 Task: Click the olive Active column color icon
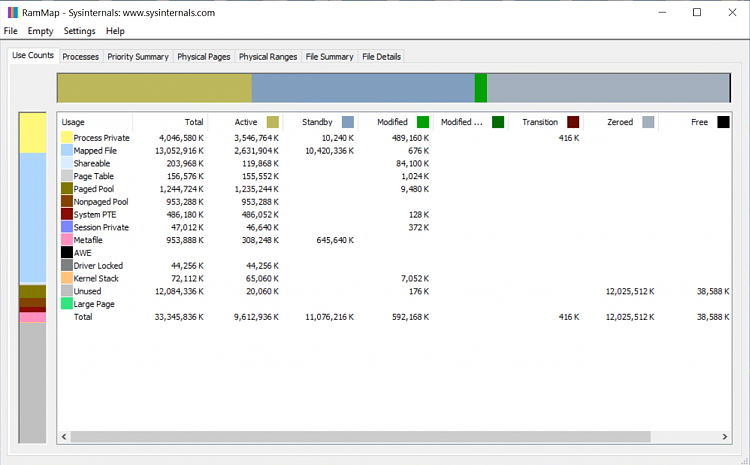273,122
